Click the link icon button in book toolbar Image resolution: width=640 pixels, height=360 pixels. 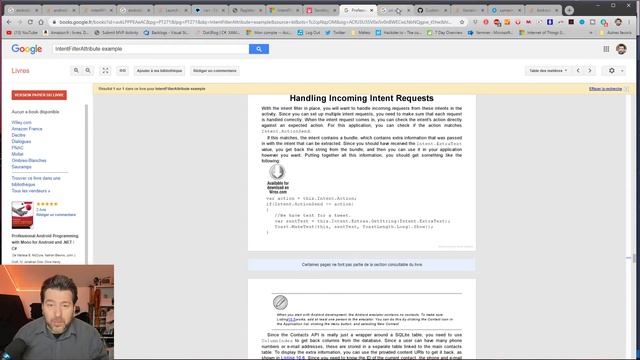point(122,71)
